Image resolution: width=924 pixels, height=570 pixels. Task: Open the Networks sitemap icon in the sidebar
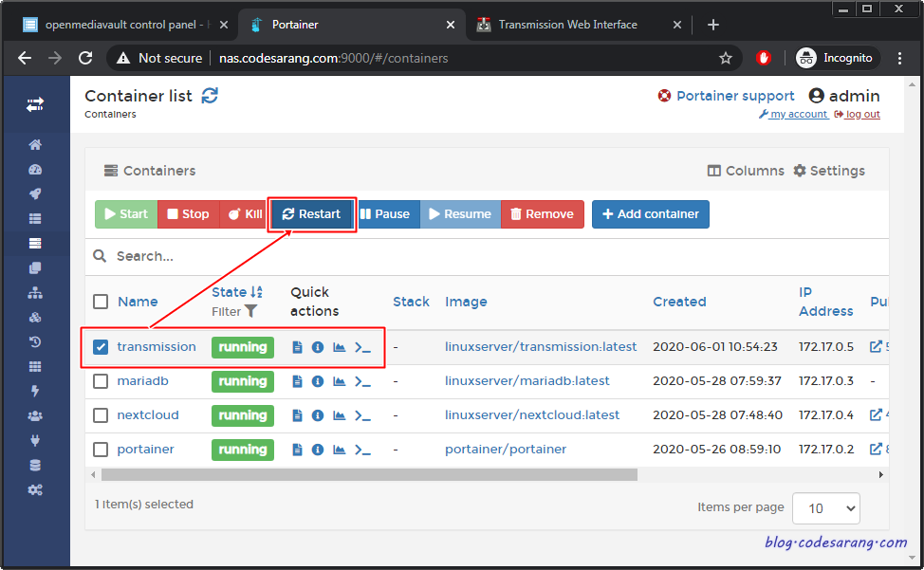click(x=35, y=293)
